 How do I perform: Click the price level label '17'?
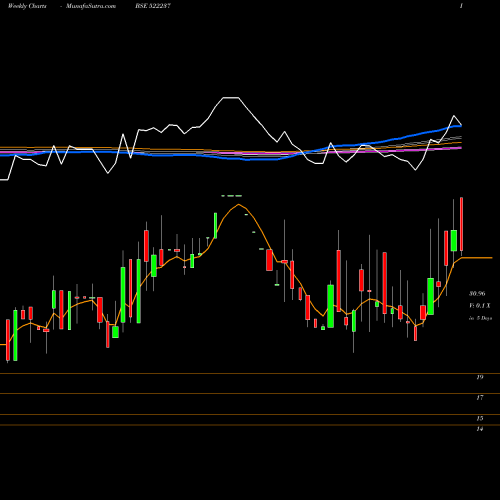[x=480, y=398]
